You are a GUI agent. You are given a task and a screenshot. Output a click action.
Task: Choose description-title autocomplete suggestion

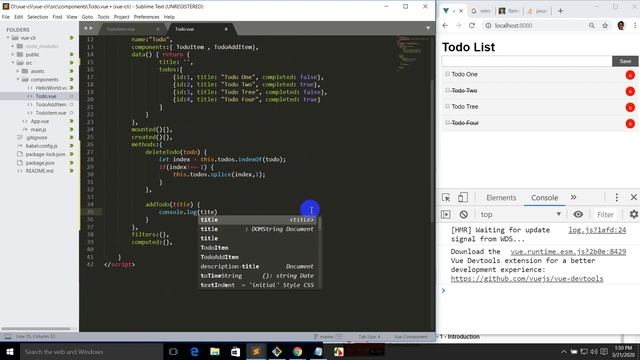(x=258, y=267)
